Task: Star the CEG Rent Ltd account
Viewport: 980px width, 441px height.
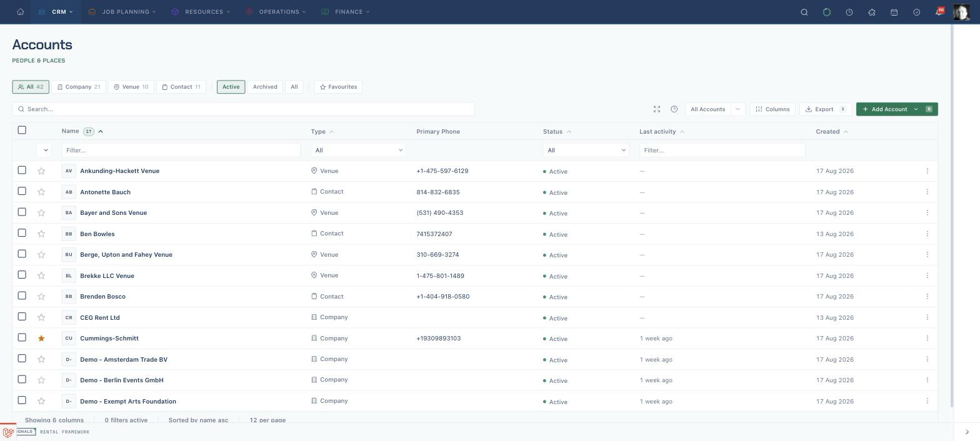Action: 41,318
